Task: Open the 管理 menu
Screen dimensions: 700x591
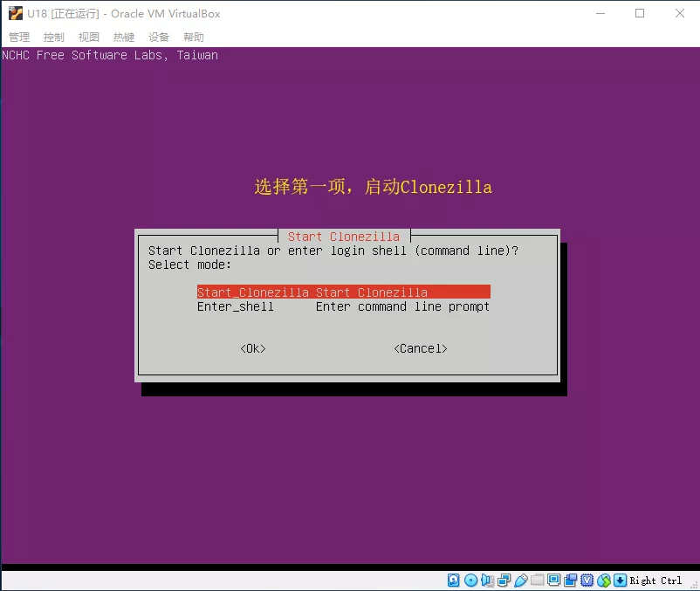Action: click(x=19, y=37)
